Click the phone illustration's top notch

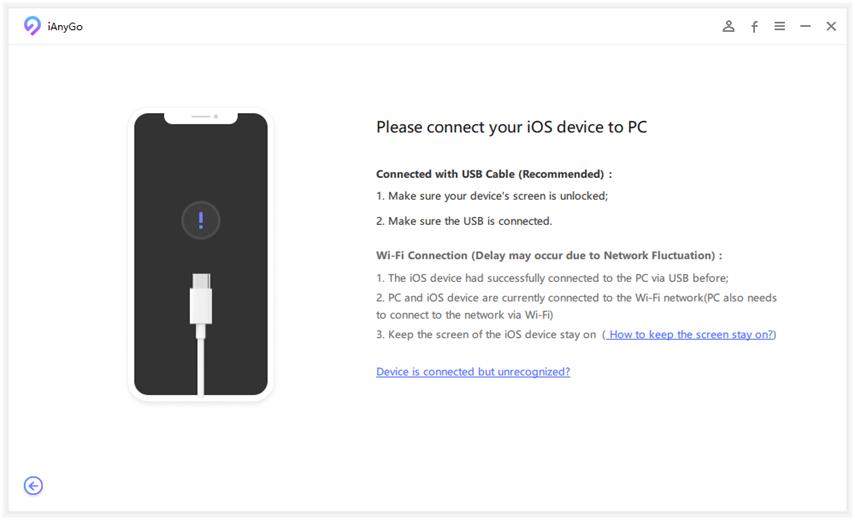click(201, 117)
